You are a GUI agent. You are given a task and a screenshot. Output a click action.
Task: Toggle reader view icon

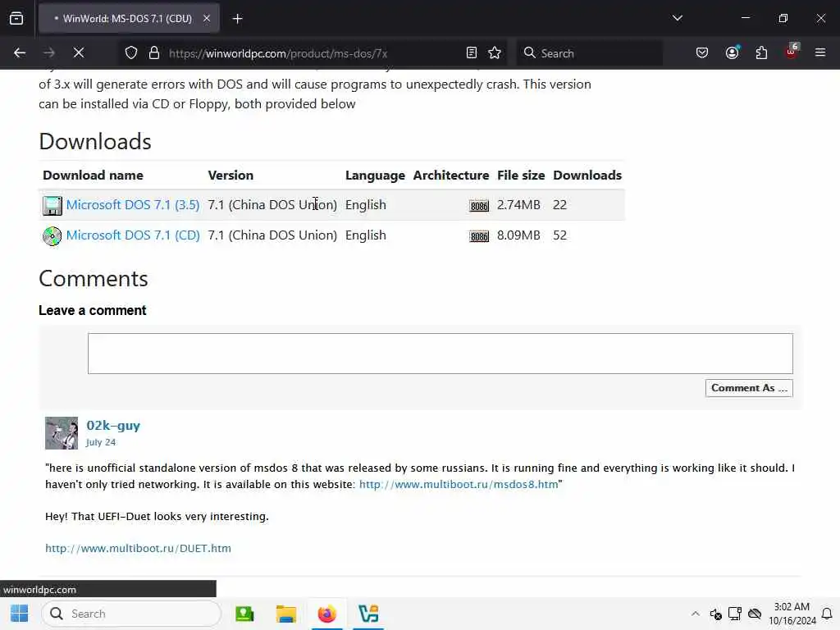point(472,53)
